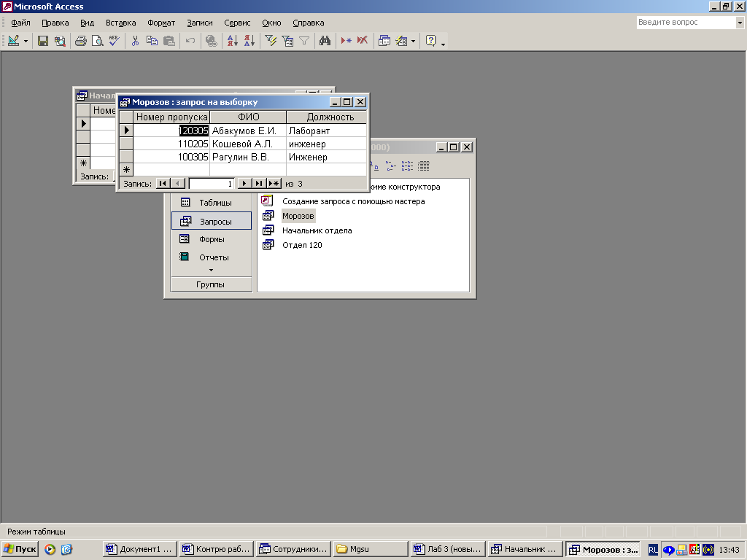Open Print Preview icon
The image size is (747, 560).
click(97, 41)
